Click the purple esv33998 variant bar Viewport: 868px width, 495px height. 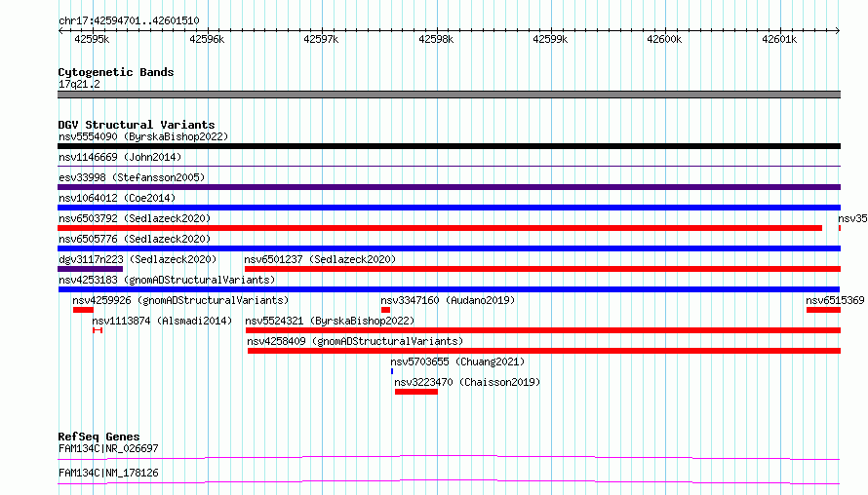tap(449, 187)
